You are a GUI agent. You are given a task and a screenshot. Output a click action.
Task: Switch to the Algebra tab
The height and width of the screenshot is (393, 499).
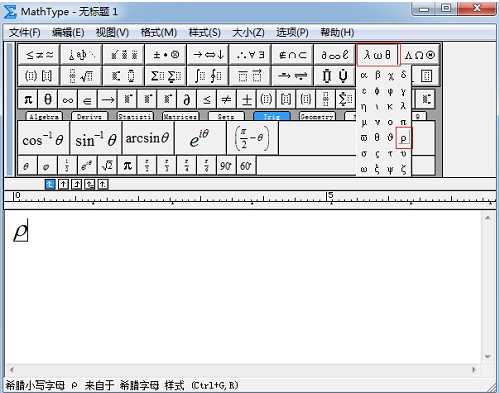[44, 116]
